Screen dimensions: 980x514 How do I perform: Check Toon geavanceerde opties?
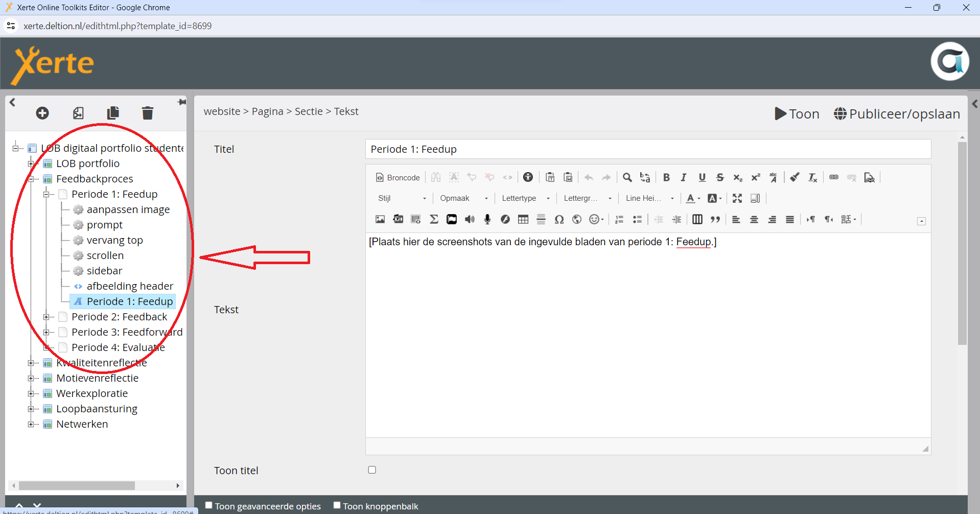[x=209, y=505]
